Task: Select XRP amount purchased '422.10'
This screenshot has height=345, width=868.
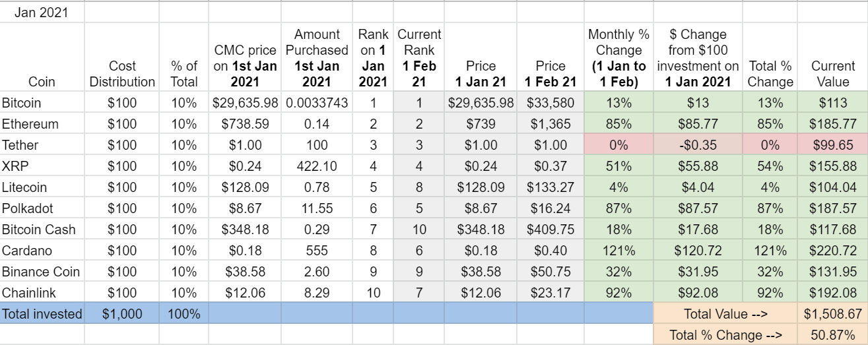Action: tap(317, 166)
